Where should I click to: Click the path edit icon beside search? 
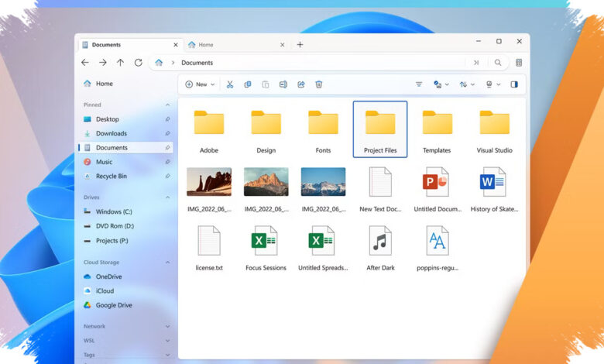pyautogui.click(x=476, y=63)
